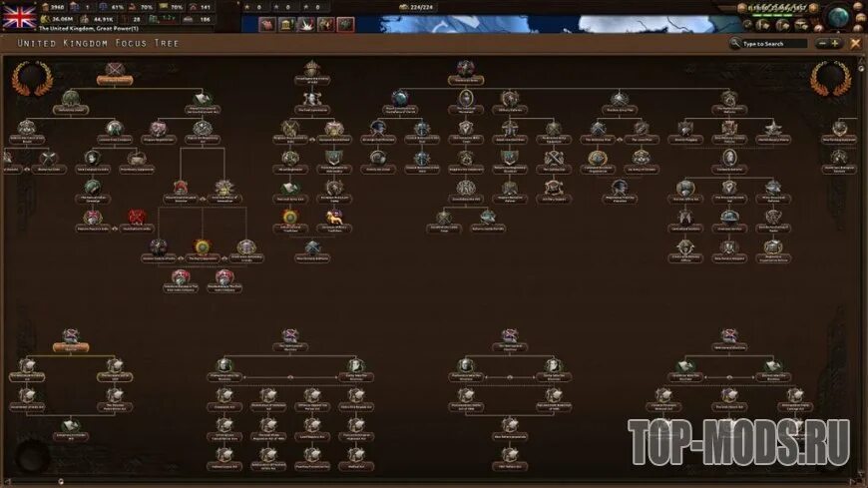Select the highlighted crossed-swords root focus
This screenshot has height=488, width=868.
coord(115,73)
